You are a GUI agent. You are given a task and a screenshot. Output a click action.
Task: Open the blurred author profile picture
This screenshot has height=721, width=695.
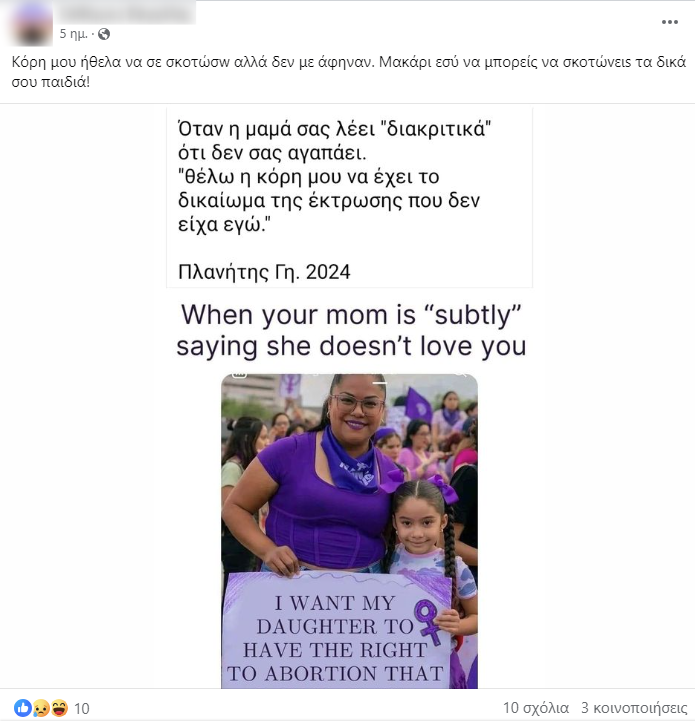pyautogui.click(x=32, y=24)
